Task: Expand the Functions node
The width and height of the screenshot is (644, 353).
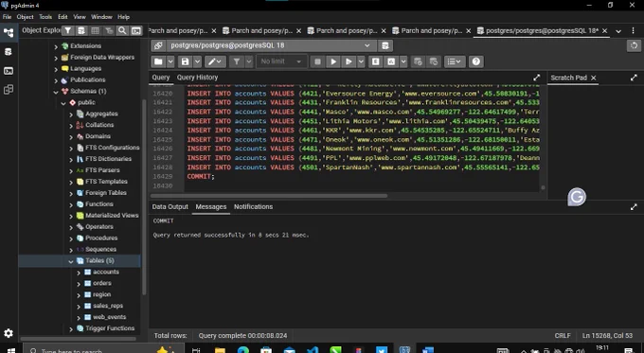Action: [71, 204]
